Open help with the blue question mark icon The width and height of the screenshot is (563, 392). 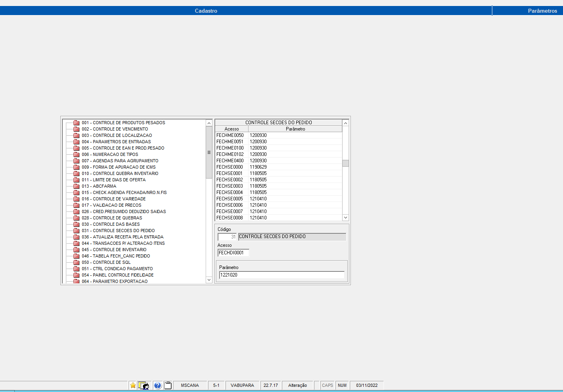click(158, 385)
